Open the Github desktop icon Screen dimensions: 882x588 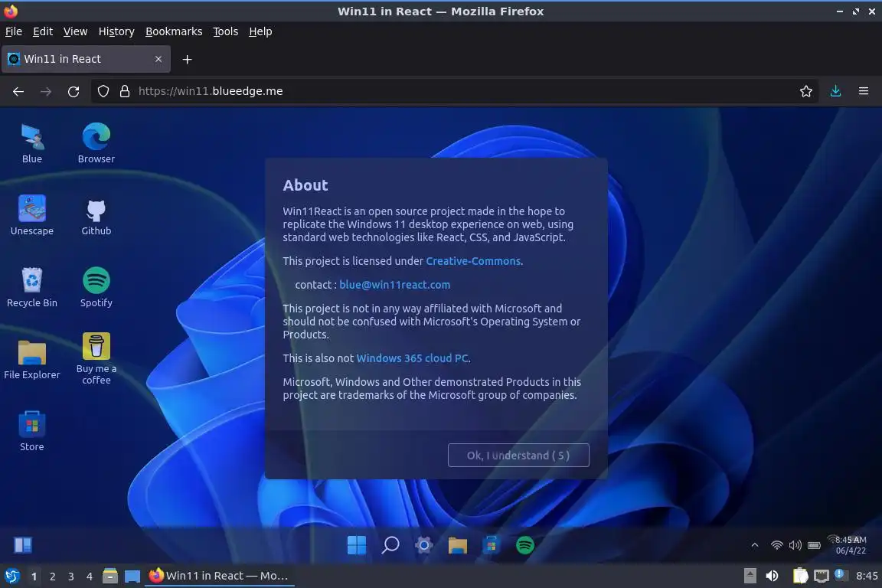(x=96, y=215)
